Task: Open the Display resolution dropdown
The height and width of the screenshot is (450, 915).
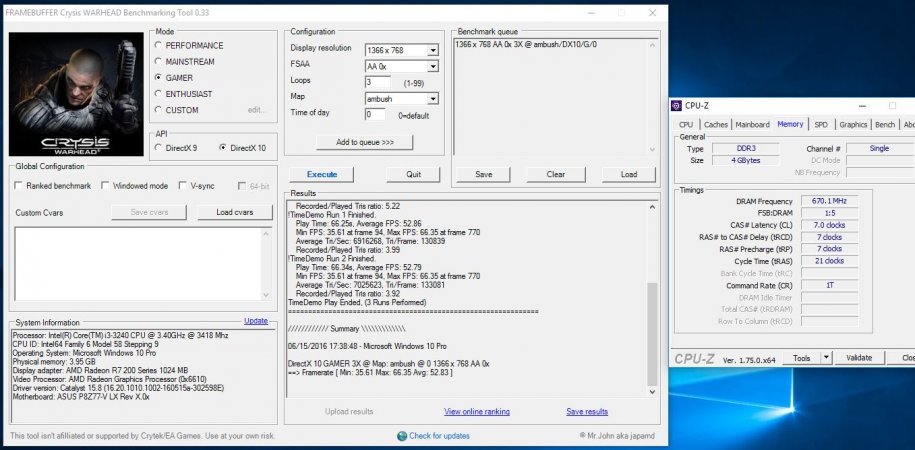Action: (x=432, y=51)
